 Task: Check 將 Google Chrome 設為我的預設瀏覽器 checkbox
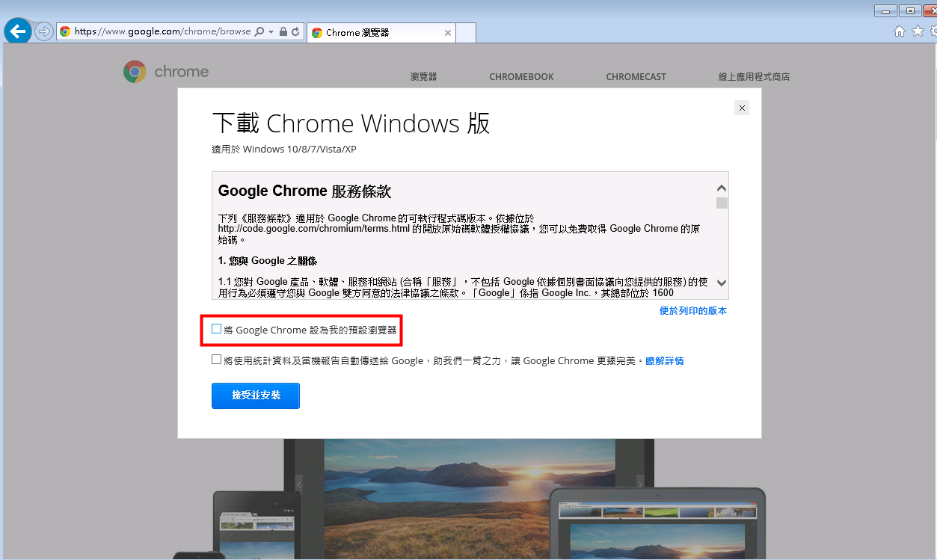tap(217, 329)
